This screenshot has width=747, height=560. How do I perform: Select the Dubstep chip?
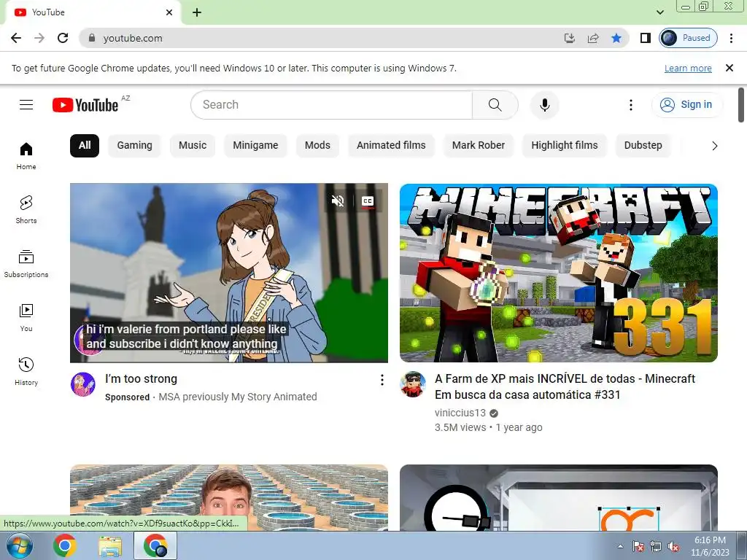[x=643, y=146]
